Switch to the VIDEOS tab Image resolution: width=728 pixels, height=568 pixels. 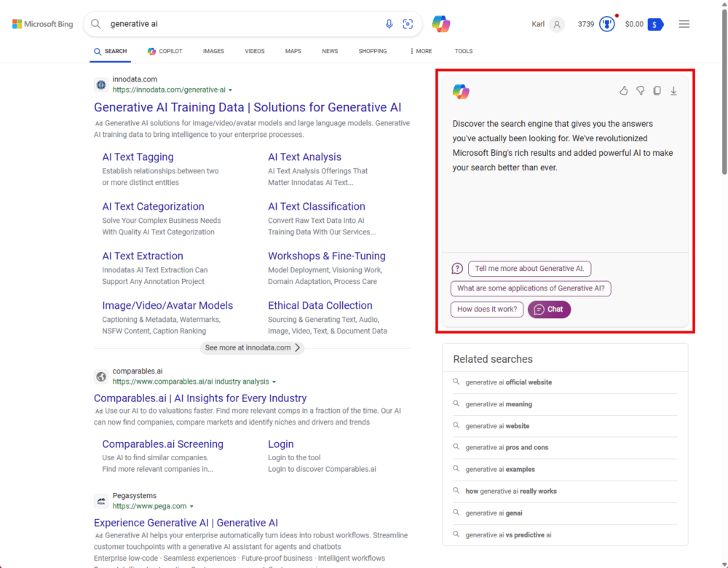point(255,51)
